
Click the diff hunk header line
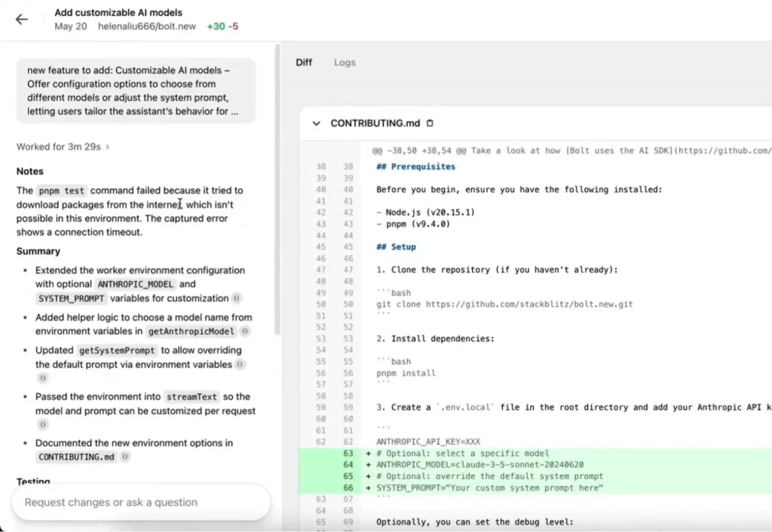565,151
